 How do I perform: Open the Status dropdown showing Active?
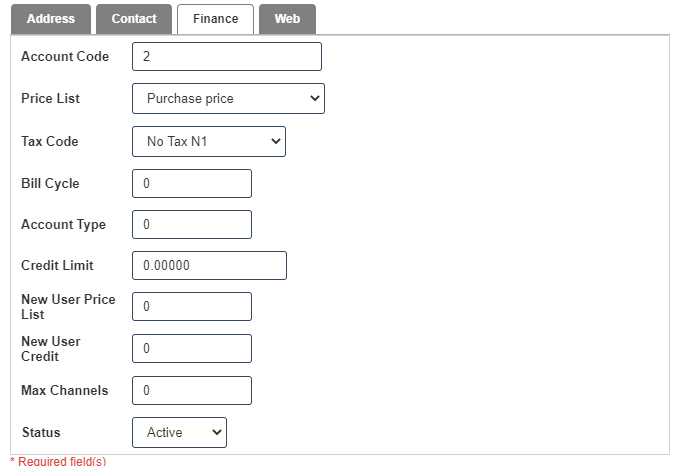pyautogui.click(x=180, y=433)
